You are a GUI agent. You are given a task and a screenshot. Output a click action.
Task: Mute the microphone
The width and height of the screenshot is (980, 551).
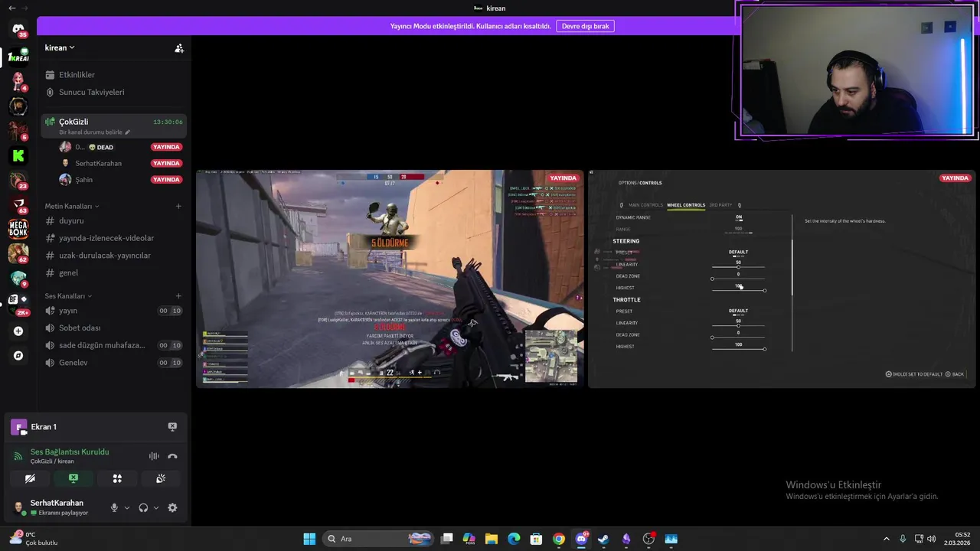click(x=114, y=507)
